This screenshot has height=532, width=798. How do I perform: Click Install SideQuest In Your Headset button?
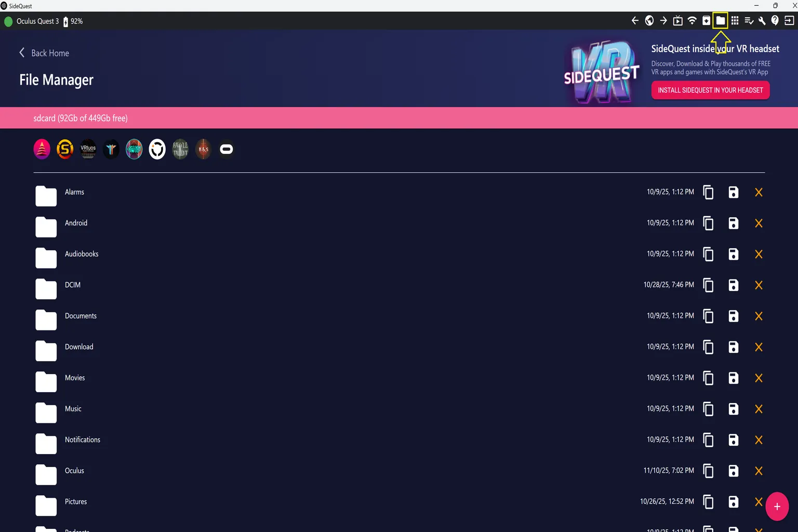coord(710,90)
